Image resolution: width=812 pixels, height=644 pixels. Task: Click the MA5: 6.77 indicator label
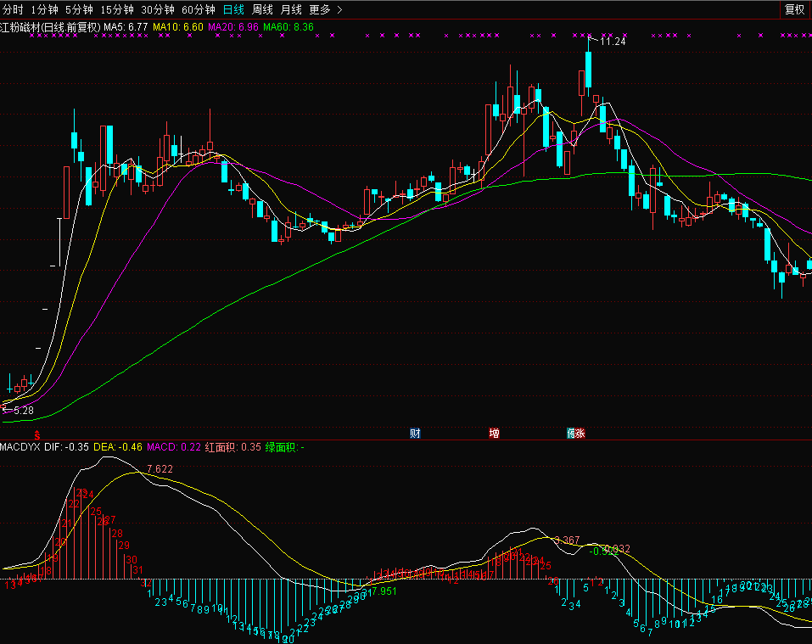point(126,27)
